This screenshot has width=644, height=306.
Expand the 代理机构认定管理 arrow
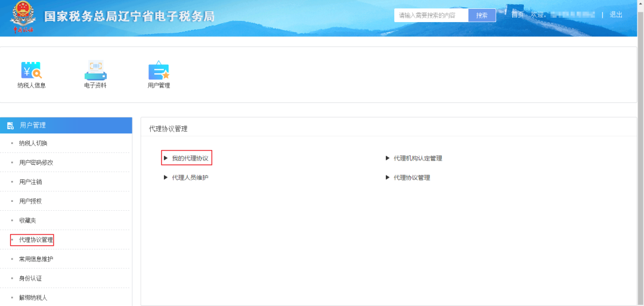click(x=388, y=158)
